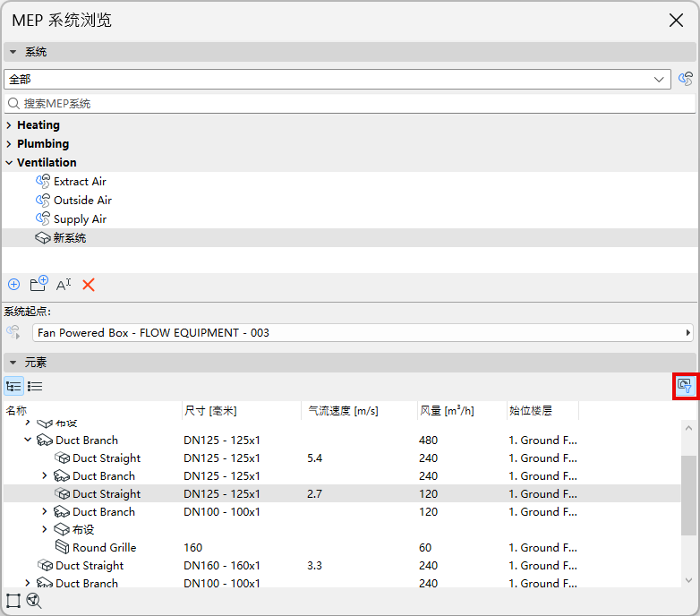Expand the Plumbing system group

[x=9, y=144]
